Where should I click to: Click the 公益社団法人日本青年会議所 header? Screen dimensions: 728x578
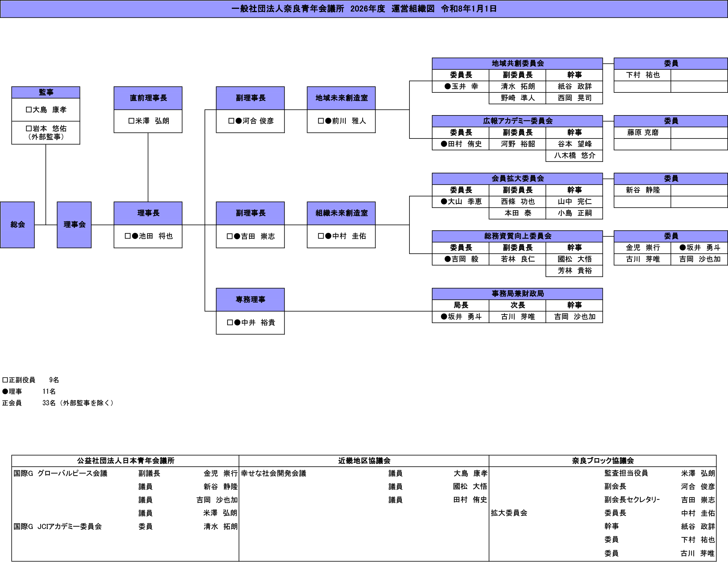[125, 461]
